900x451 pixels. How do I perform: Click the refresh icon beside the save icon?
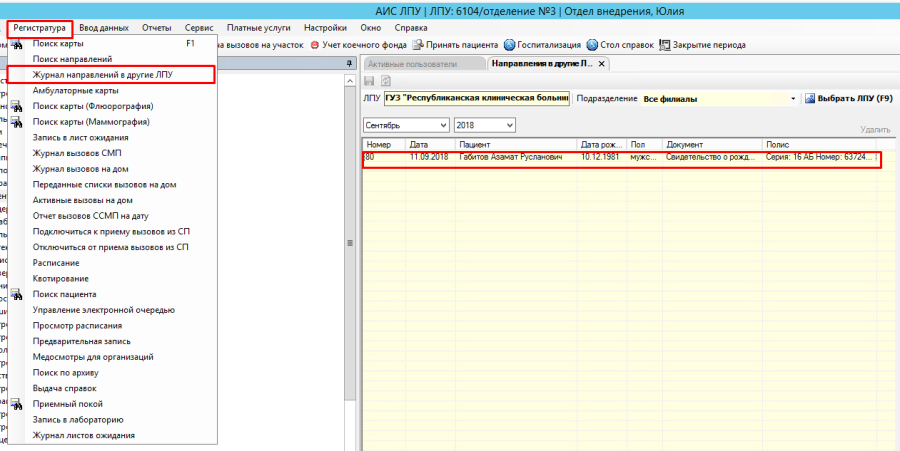(386, 81)
